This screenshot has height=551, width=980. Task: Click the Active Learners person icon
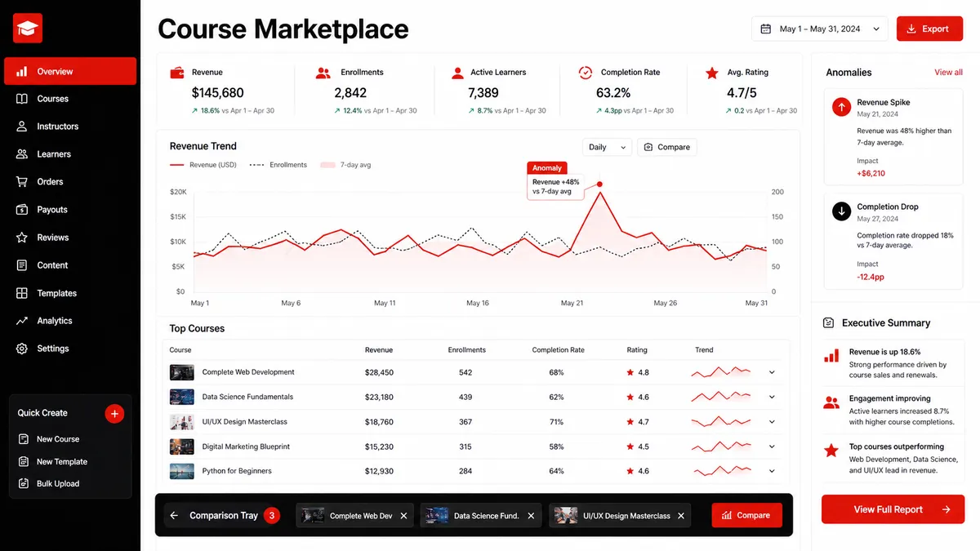[457, 73]
